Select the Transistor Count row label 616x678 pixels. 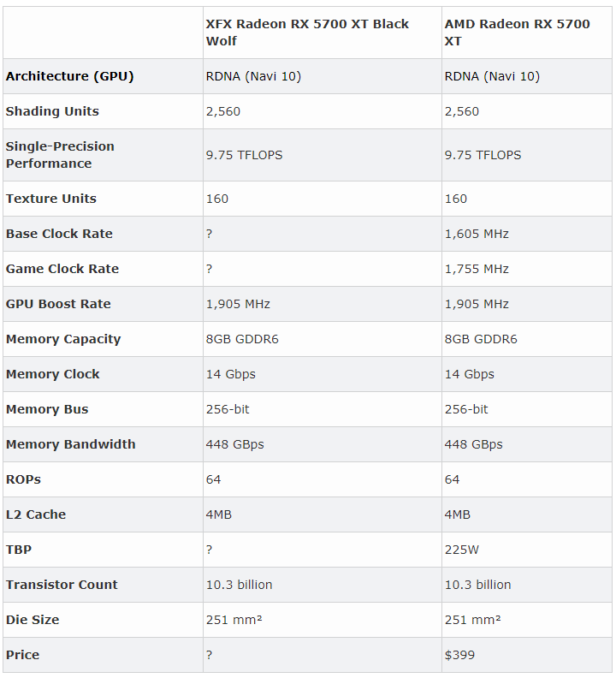(62, 585)
